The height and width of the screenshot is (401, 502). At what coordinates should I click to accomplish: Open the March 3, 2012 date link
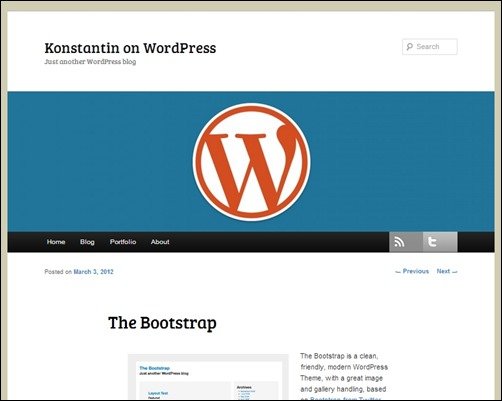pyautogui.click(x=93, y=272)
